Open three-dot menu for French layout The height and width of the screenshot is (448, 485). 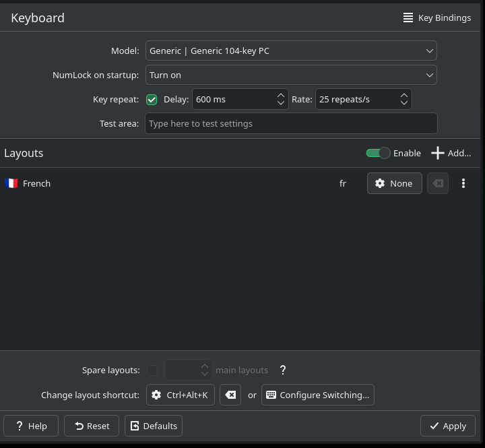[463, 183]
